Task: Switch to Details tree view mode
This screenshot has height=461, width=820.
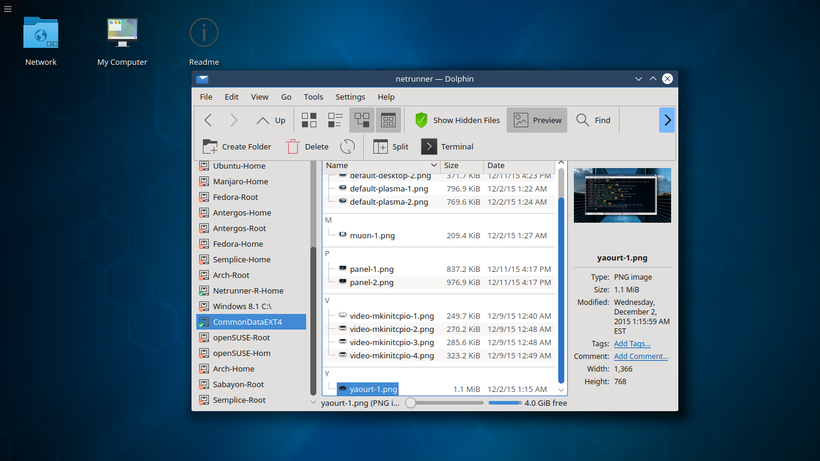Action: coord(361,120)
